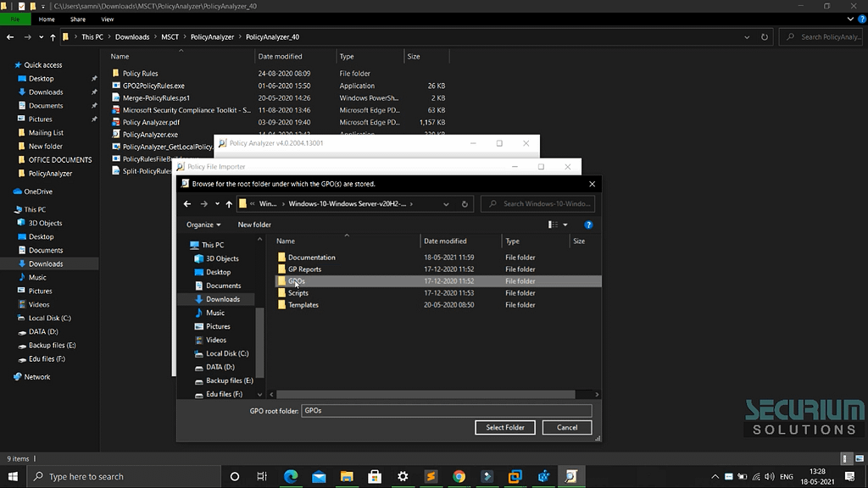This screenshot has width=868, height=488.
Task: Expand the dialog address path dropdown
Action: [446, 203]
